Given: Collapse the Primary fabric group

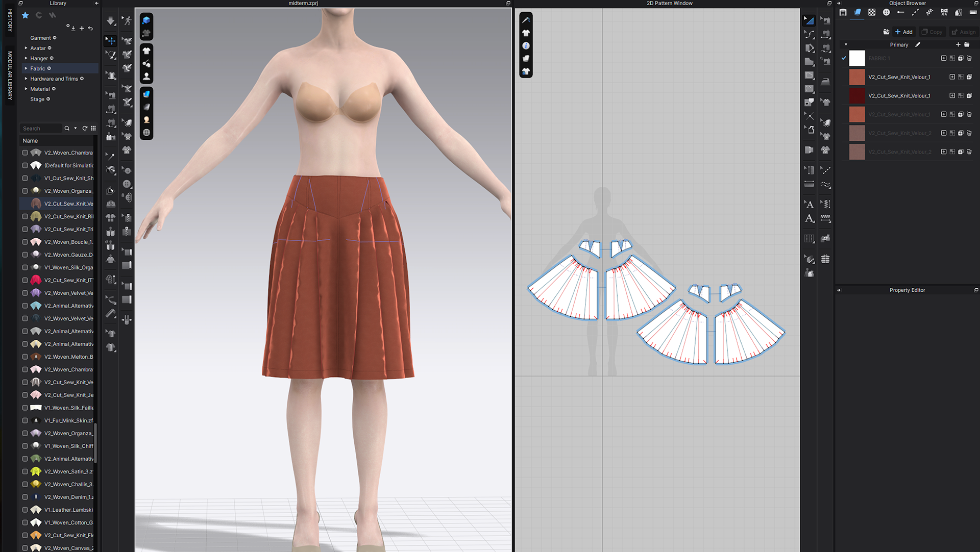Looking at the screenshot, I should pyautogui.click(x=846, y=45).
